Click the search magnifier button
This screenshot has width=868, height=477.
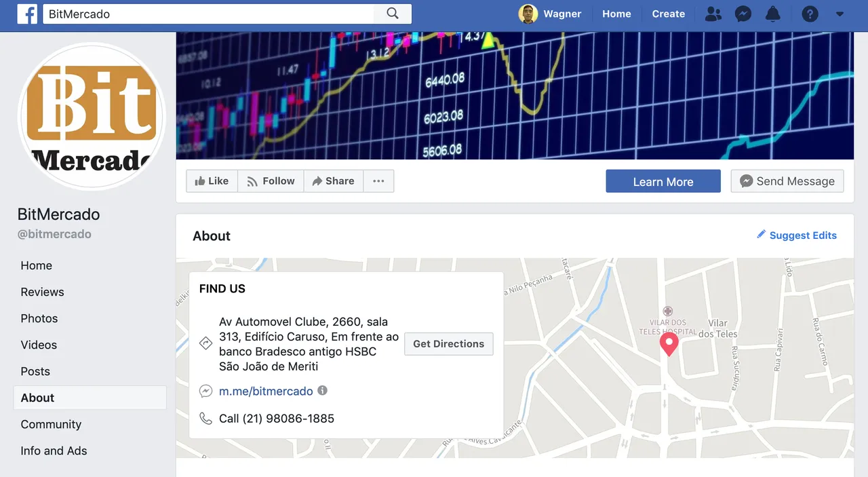[x=393, y=14]
